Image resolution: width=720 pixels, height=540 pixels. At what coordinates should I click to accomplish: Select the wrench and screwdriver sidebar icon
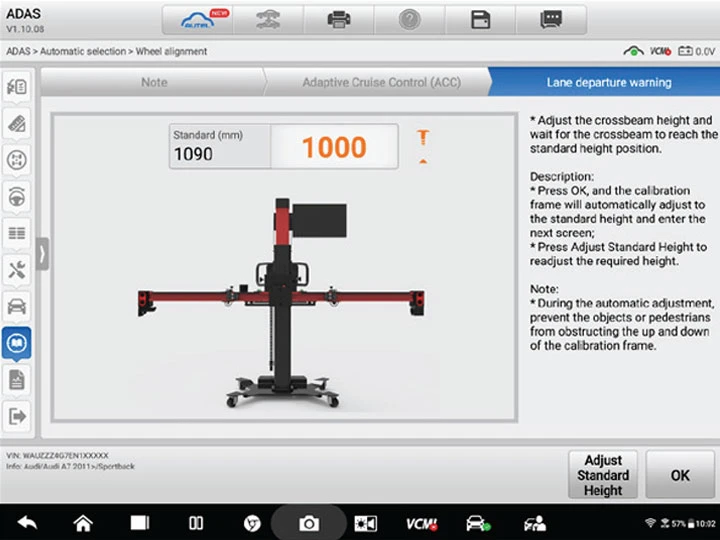[x=17, y=269]
